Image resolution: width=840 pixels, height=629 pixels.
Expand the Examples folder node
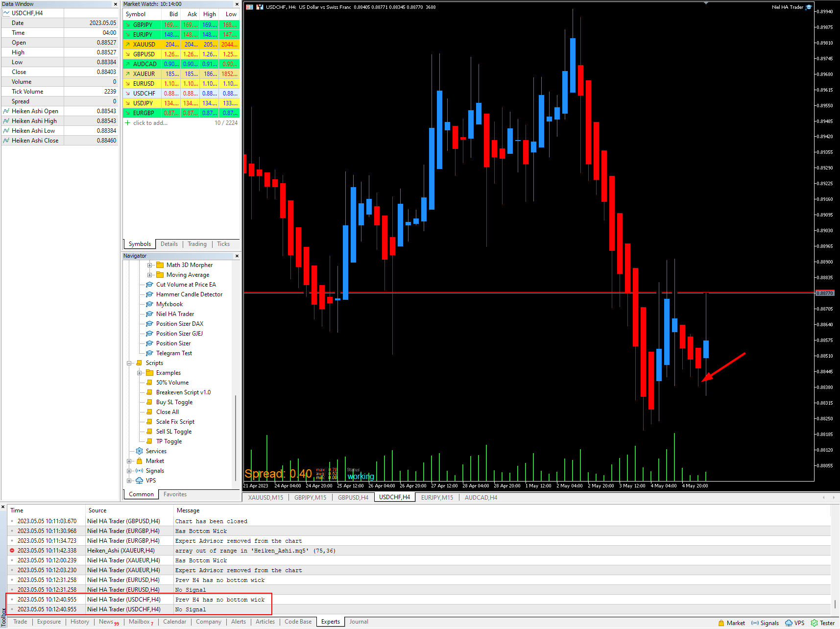pos(140,373)
